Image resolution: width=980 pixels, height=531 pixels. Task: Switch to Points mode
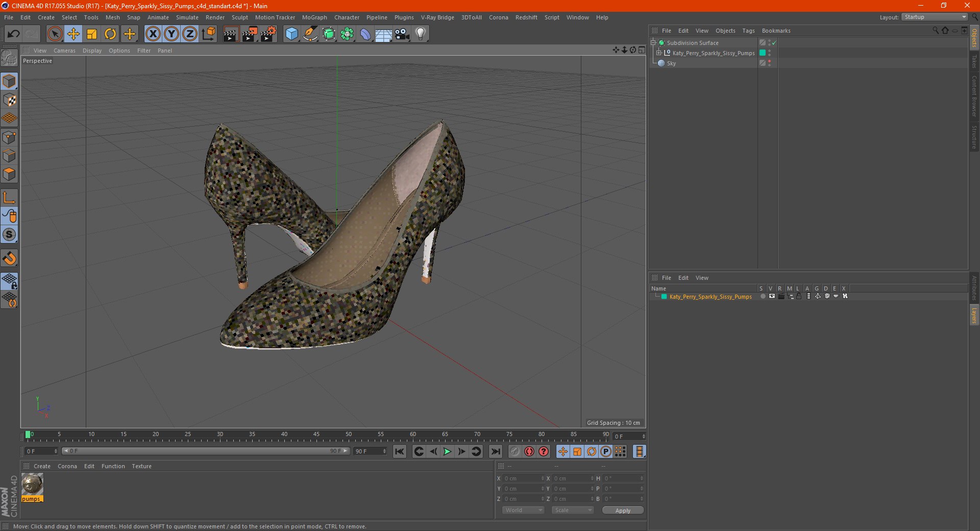[9, 137]
